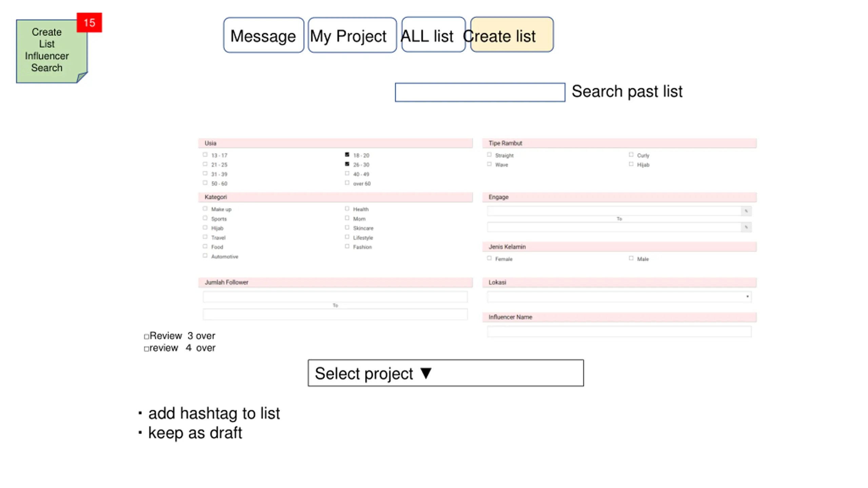This screenshot has height=488, width=868.
Task: Open the Message tab
Action: click(263, 35)
